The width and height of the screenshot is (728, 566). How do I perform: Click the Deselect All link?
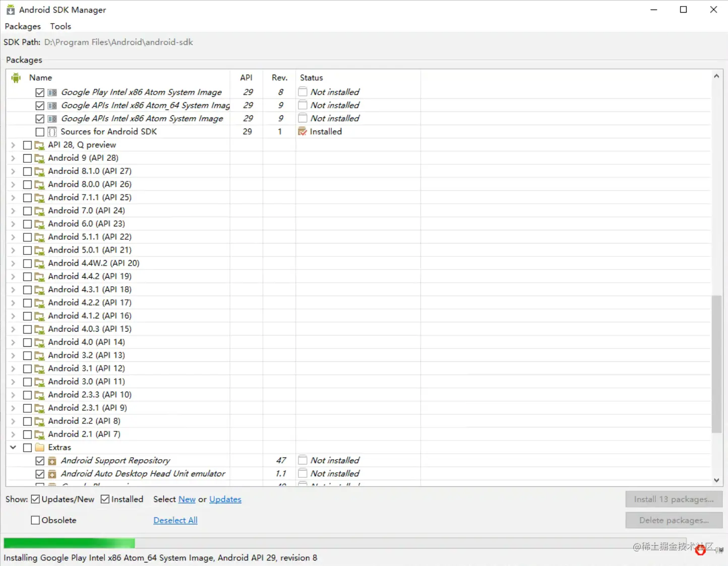[175, 520]
